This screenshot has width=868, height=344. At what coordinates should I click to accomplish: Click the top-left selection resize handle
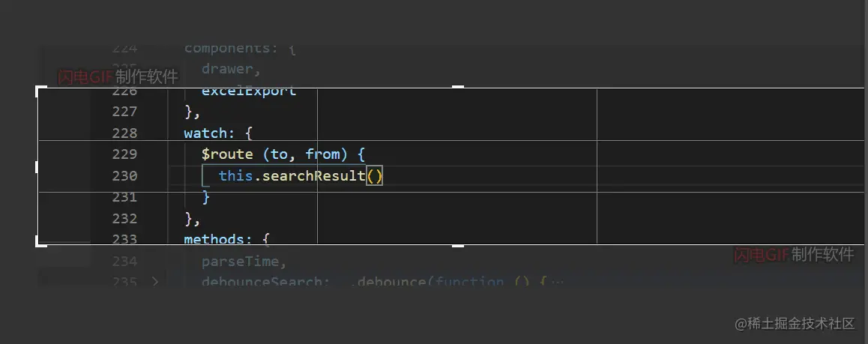pos(38,88)
